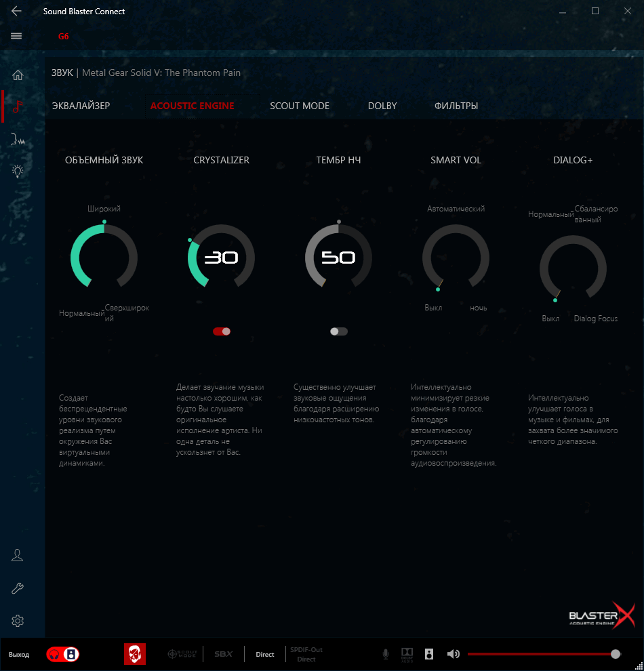The height and width of the screenshot is (671, 644).
Task: Click the red skull profile thumbnail
Action: [x=135, y=654]
